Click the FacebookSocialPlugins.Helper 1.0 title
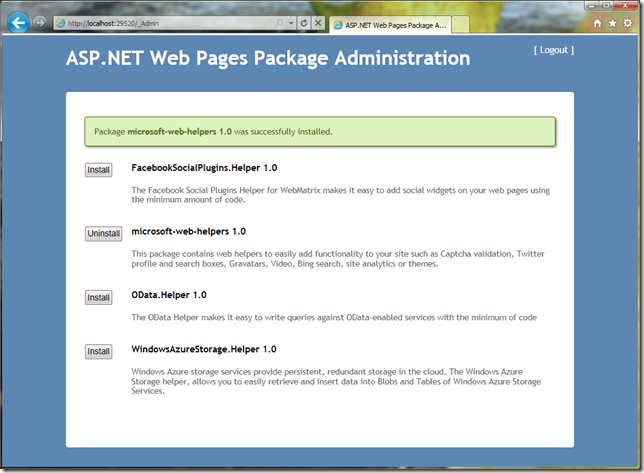 coord(204,168)
